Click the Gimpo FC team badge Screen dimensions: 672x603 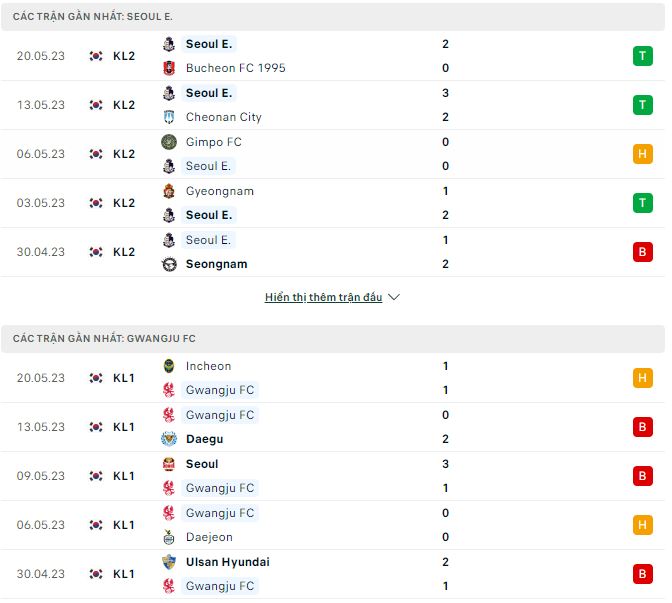tap(169, 142)
